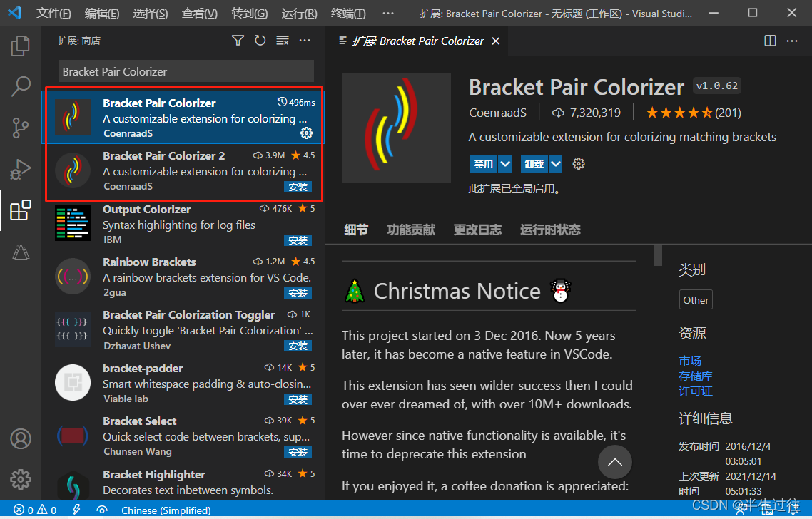Click the Other category tag
Image resolution: width=812 pixels, height=519 pixels.
[x=696, y=299]
